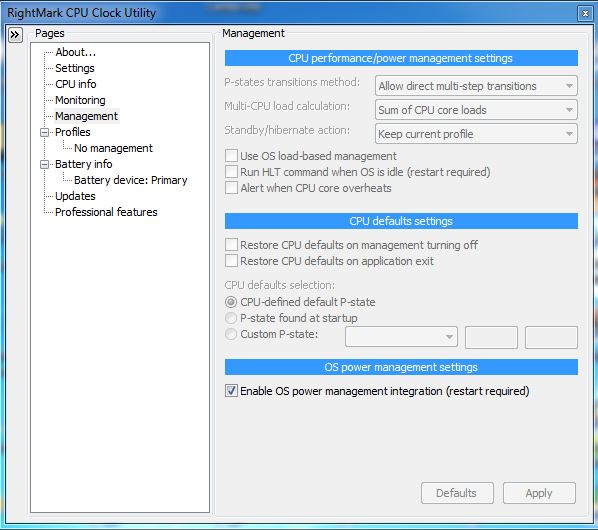Collapse the Battery info branch

pyautogui.click(x=45, y=164)
